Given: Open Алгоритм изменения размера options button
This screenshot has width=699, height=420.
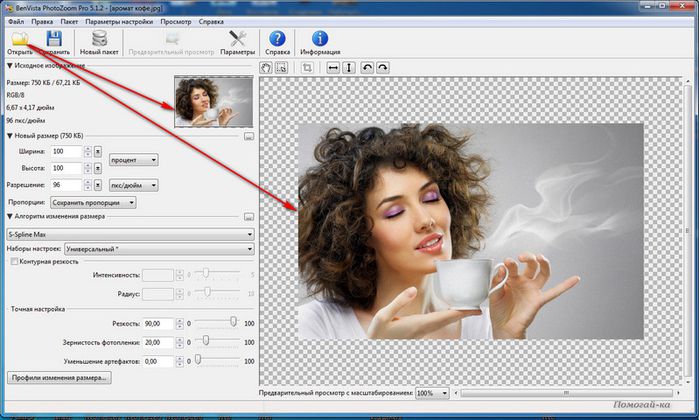Looking at the screenshot, I should pyautogui.click(x=249, y=217).
